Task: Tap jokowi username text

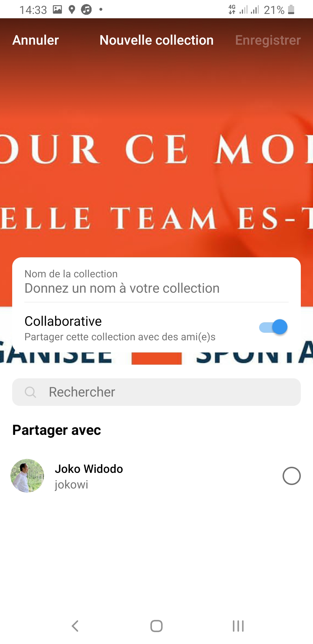Action: 71,485
